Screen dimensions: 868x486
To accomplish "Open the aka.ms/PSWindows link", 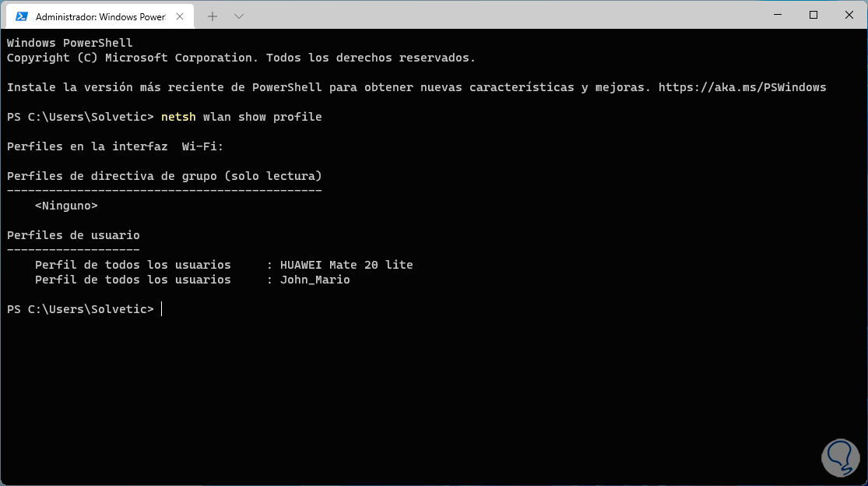I will pos(742,87).
